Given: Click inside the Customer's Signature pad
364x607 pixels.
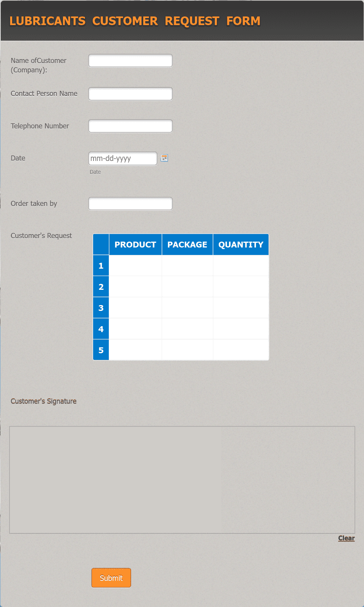Looking at the screenshot, I should pyautogui.click(x=182, y=480).
